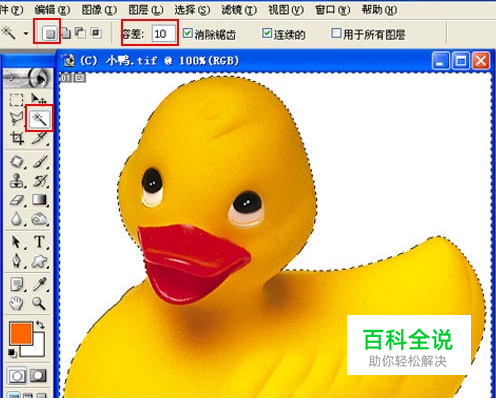Select the Blur tool
The width and height of the screenshot is (496, 400).
click(x=16, y=219)
